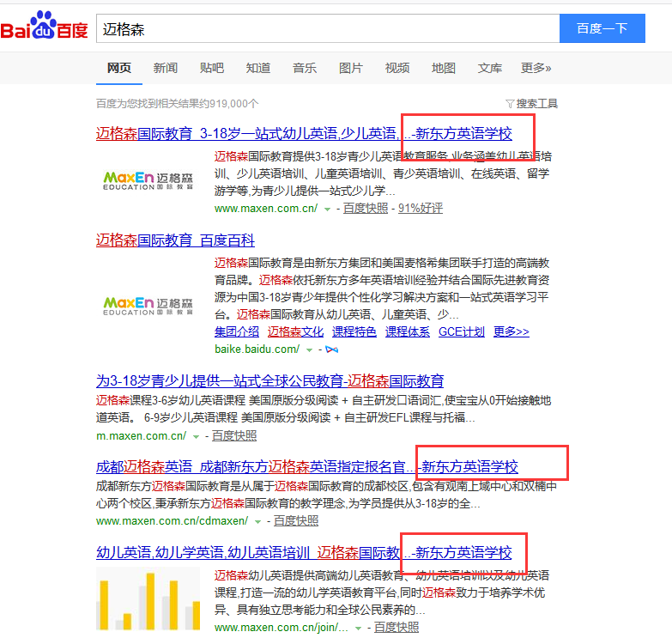672x638 pixels.
Task: Open 百度快照 for m.maxen.com.cn/
Action: (x=234, y=436)
